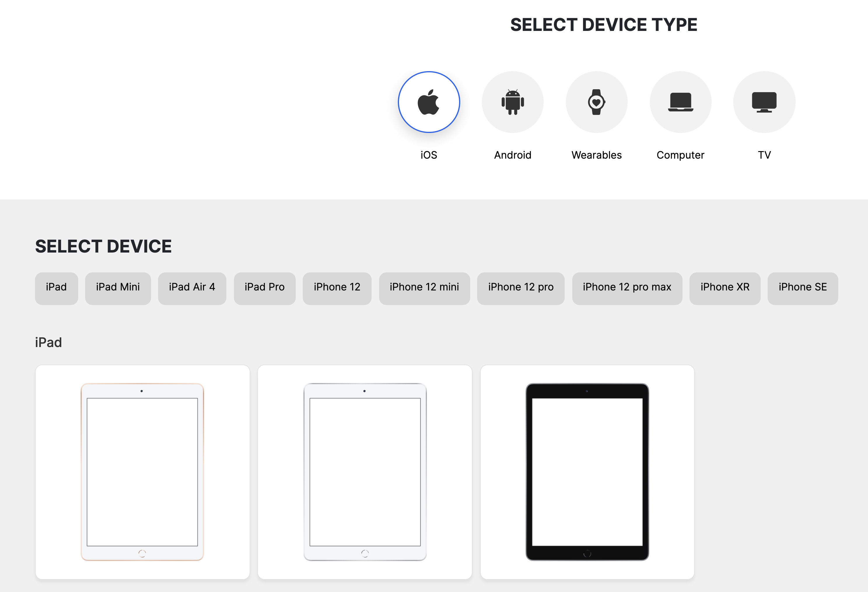This screenshot has height=592, width=868.
Task: Pick the gold iPad mockup
Action: point(142,472)
